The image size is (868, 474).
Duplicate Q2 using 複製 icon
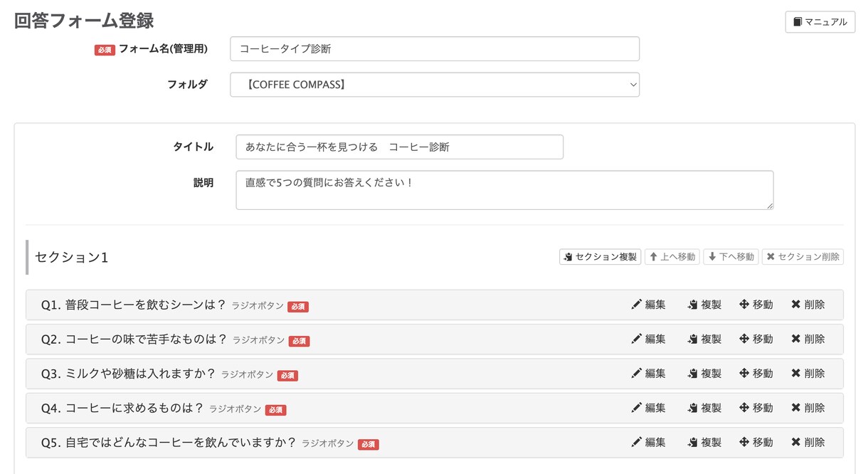pos(704,339)
